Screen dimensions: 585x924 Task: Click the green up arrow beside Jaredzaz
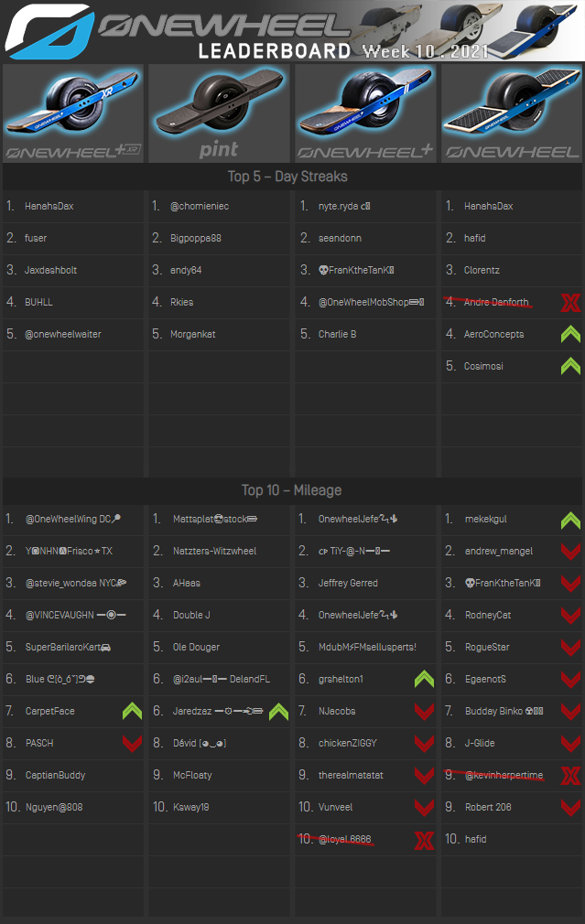pos(278,711)
